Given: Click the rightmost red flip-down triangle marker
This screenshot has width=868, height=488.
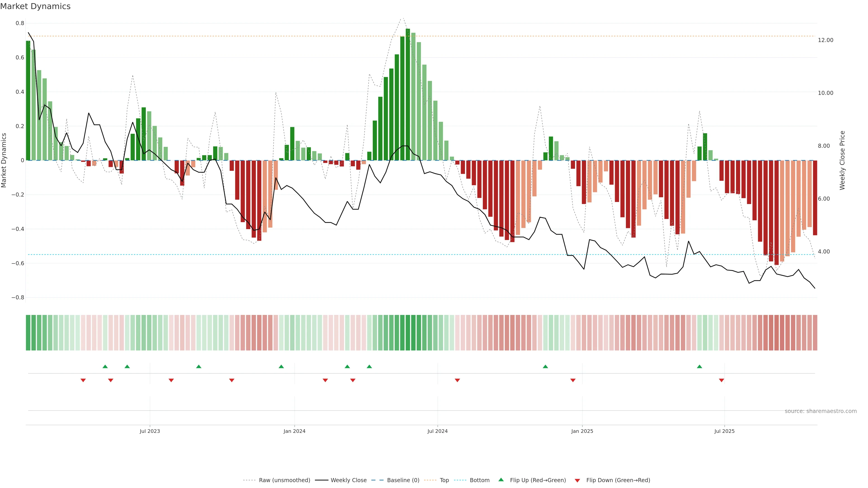Looking at the screenshot, I should pyautogui.click(x=722, y=380).
